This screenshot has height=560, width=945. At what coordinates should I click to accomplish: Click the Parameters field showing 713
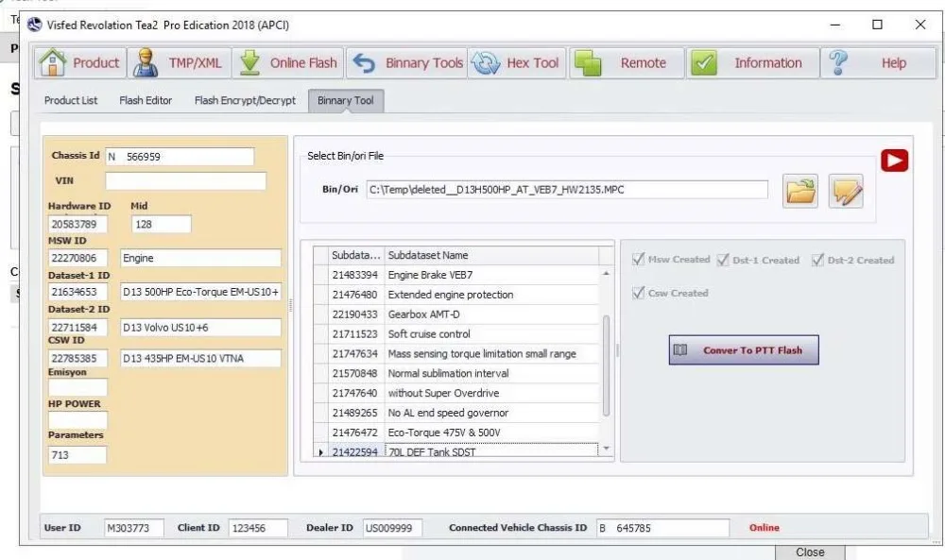pyautogui.click(x=77, y=454)
